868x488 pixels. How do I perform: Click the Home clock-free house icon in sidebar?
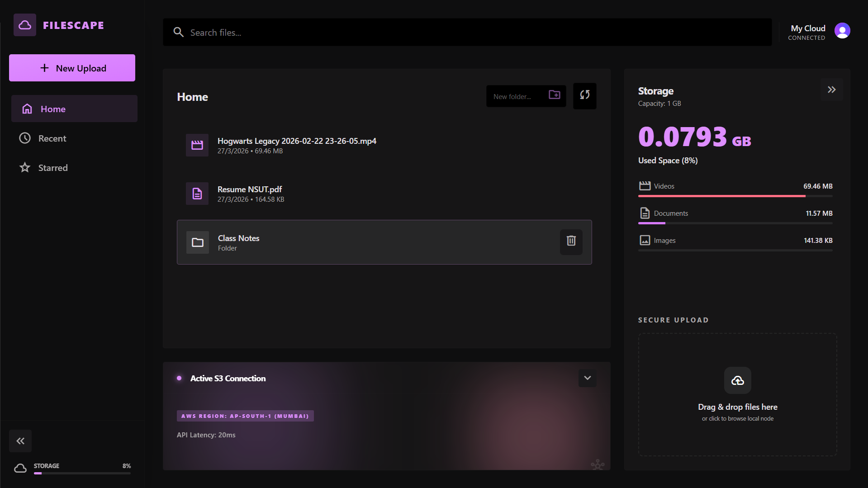(27, 109)
